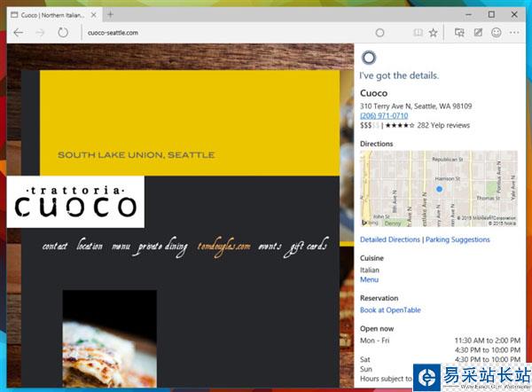The width and height of the screenshot is (532, 392).
Task: Click the cuoco-seattle.com address field
Action: click(113, 33)
